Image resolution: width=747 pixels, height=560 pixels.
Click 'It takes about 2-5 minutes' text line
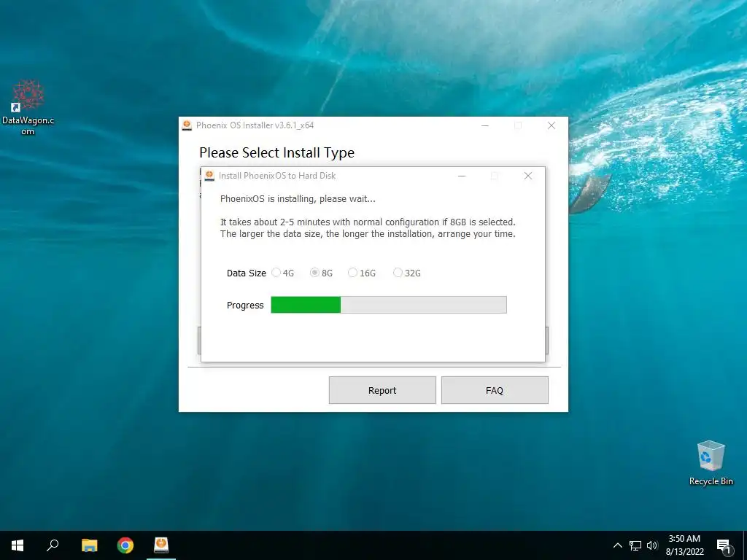tap(368, 222)
